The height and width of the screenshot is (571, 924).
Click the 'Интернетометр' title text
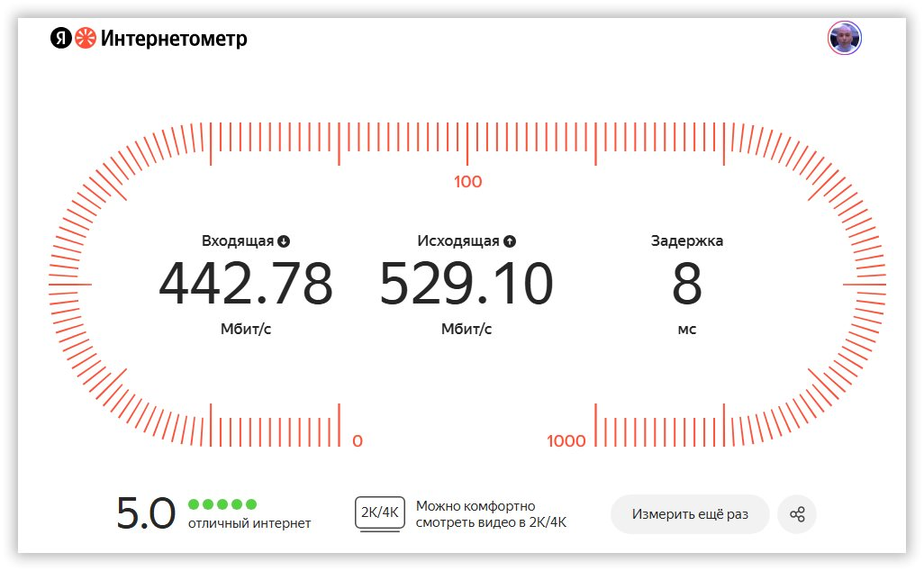pyautogui.click(x=174, y=39)
